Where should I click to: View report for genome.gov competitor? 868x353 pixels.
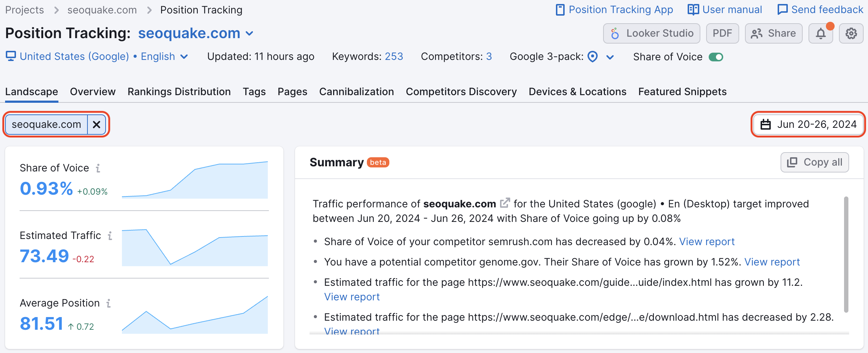coord(772,262)
